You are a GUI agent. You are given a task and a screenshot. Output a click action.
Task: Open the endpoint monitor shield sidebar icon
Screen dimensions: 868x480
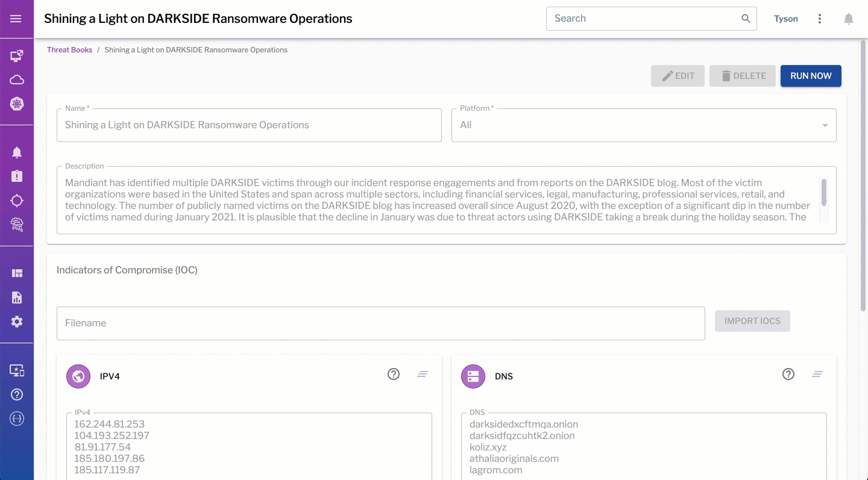pos(17,56)
